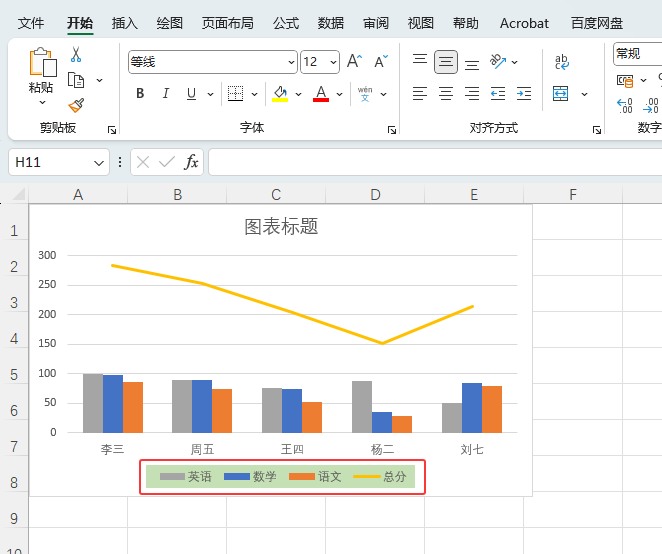Click the chart title 图表标题
Screen dimensions: 662x554
tap(281, 226)
